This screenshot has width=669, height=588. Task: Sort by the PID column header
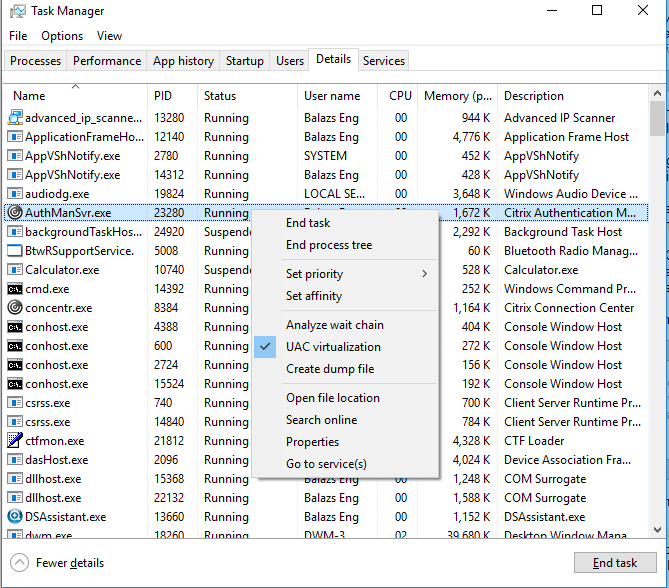(172, 96)
